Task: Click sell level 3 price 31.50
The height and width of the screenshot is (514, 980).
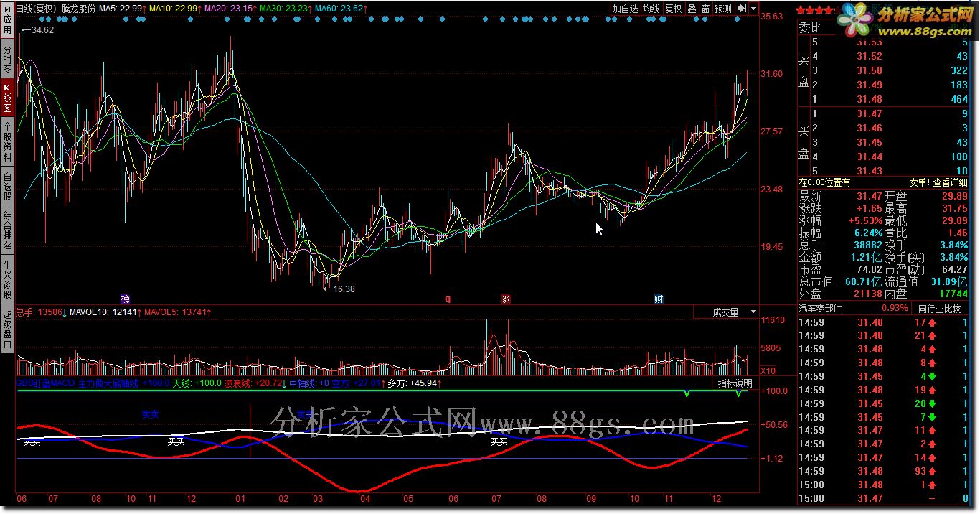Action: point(870,70)
